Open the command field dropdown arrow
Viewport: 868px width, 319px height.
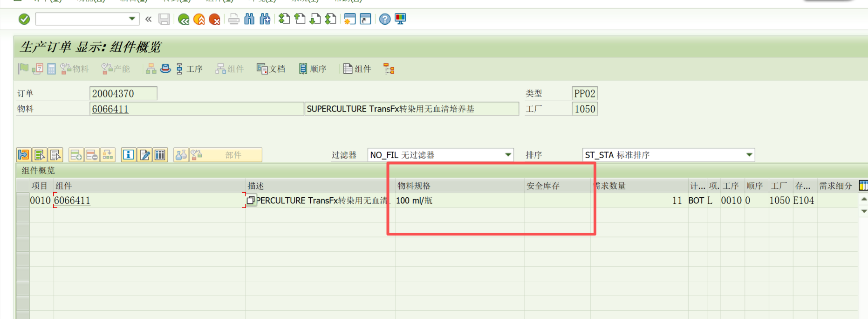pyautogui.click(x=132, y=19)
